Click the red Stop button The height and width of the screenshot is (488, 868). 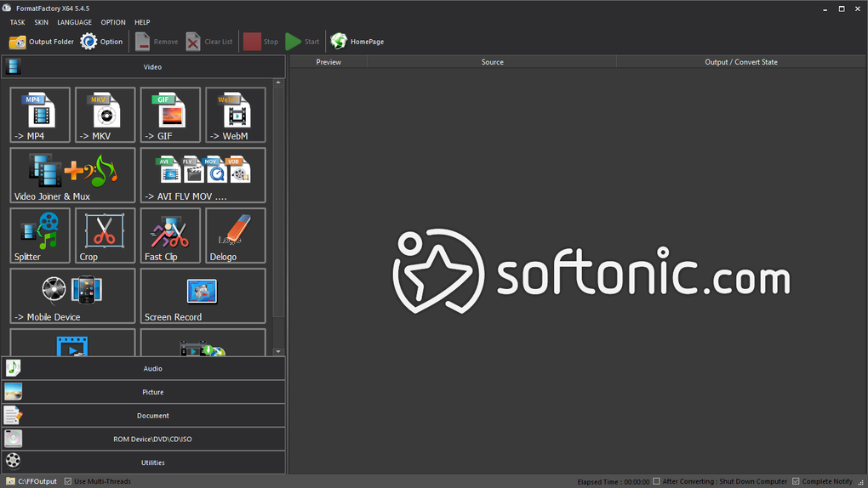[x=260, y=42]
